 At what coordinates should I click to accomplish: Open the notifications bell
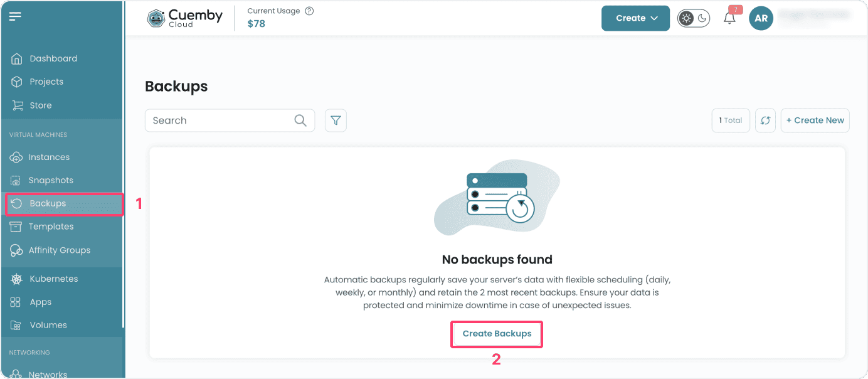coord(729,18)
